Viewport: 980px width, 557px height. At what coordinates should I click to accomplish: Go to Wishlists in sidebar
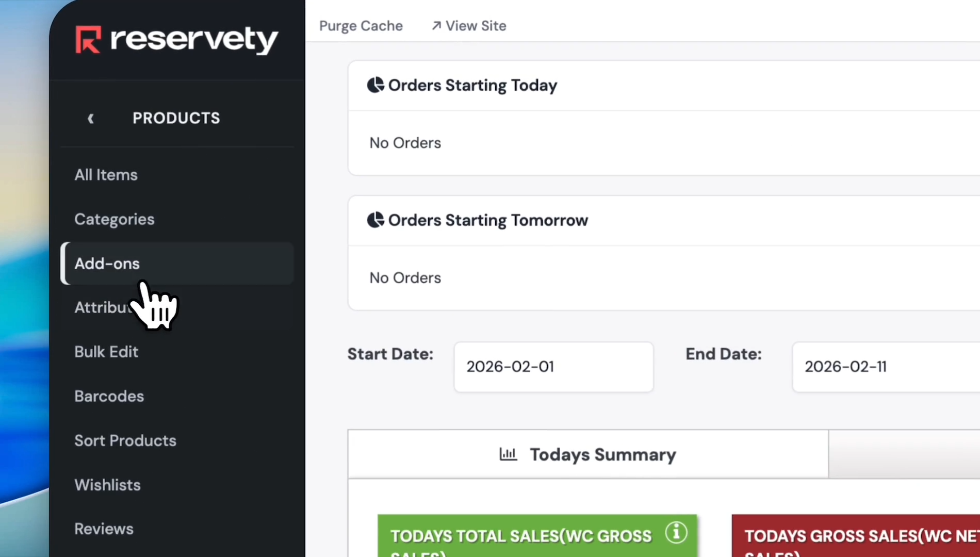(x=107, y=485)
